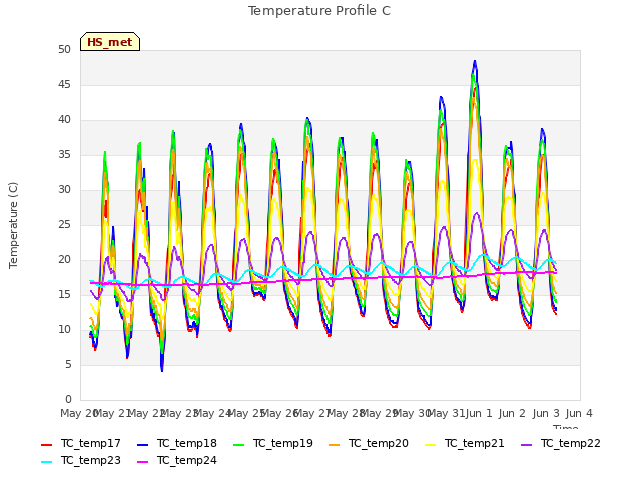This screenshot has height=480, width=640.
Task: Click the red TC_temp17 legend swatch
Action: pyautogui.click(x=47, y=444)
